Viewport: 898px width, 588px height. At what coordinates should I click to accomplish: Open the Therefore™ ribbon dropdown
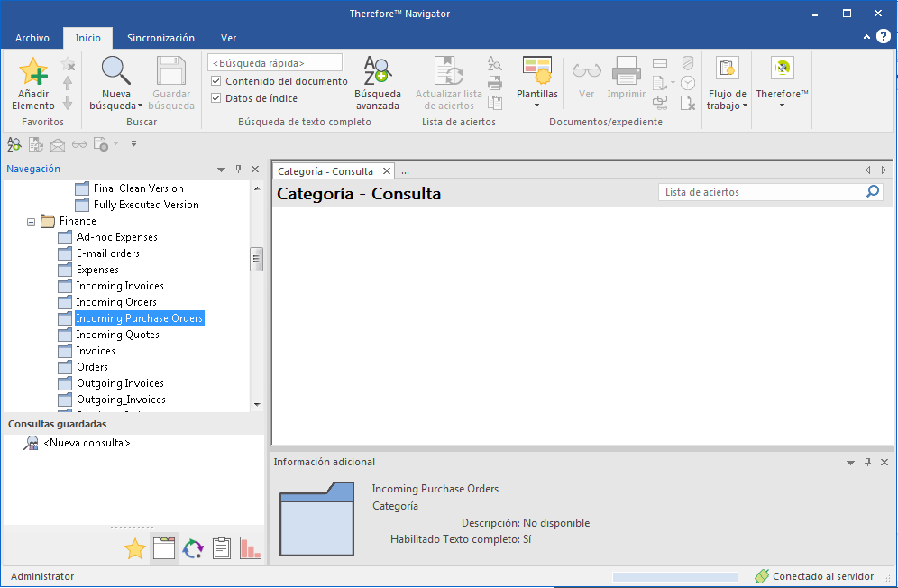(x=782, y=106)
